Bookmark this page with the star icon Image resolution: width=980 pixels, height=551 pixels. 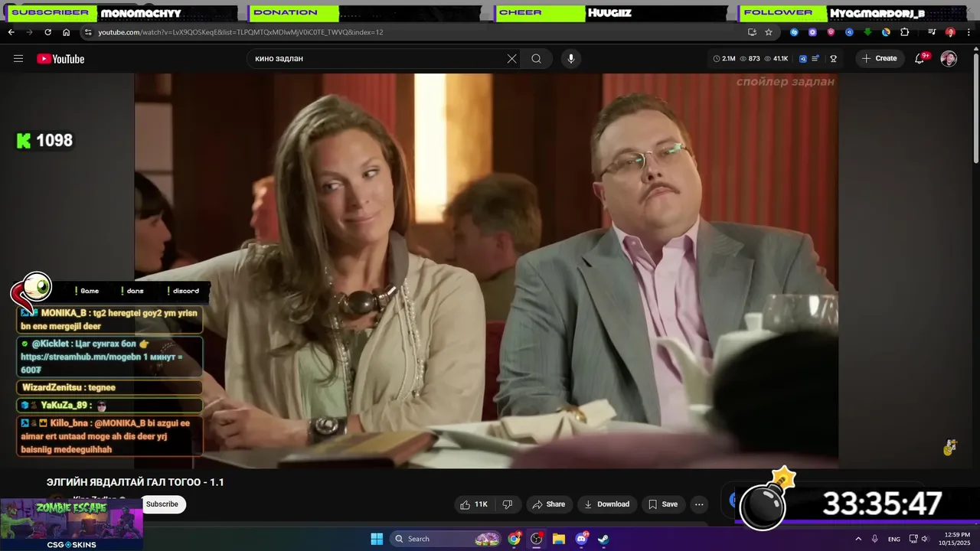pos(769,32)
